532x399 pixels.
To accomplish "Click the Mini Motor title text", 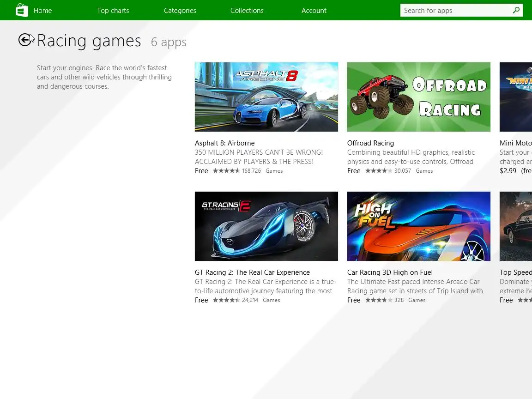I will pyautogui.click(x=516, y=143).
